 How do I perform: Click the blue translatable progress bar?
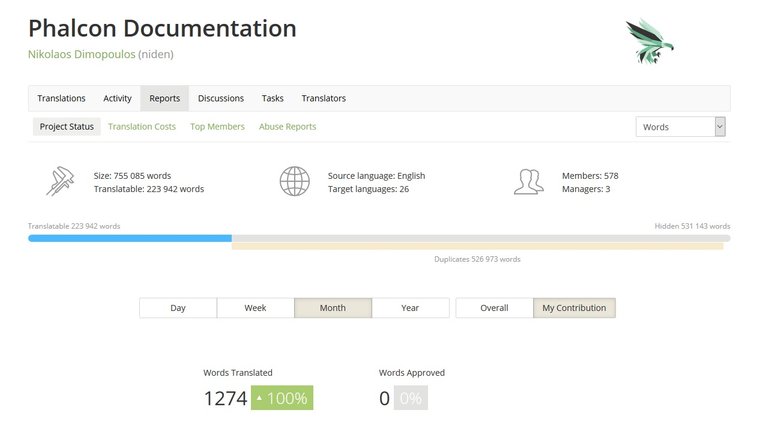click(130, 238)
